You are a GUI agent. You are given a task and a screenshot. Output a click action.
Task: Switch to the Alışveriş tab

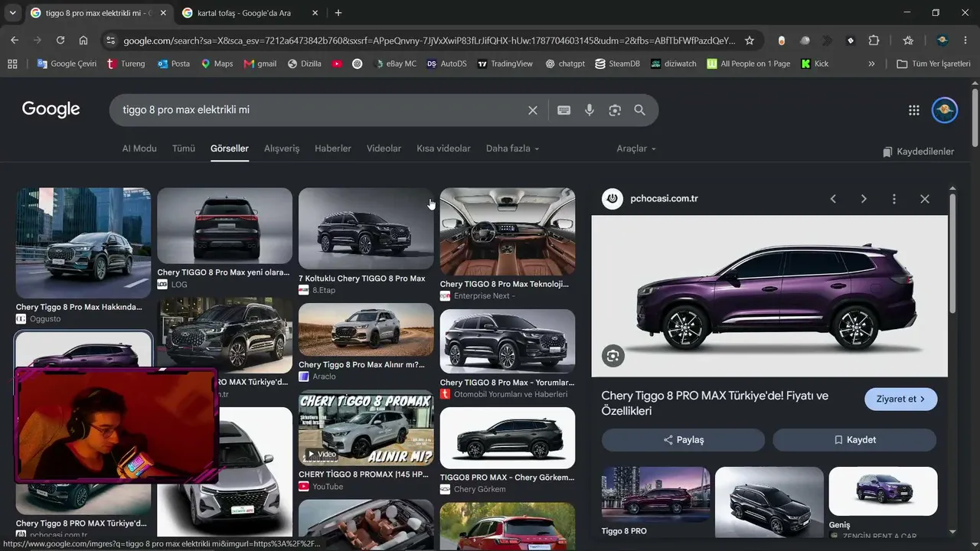(282, 148)
